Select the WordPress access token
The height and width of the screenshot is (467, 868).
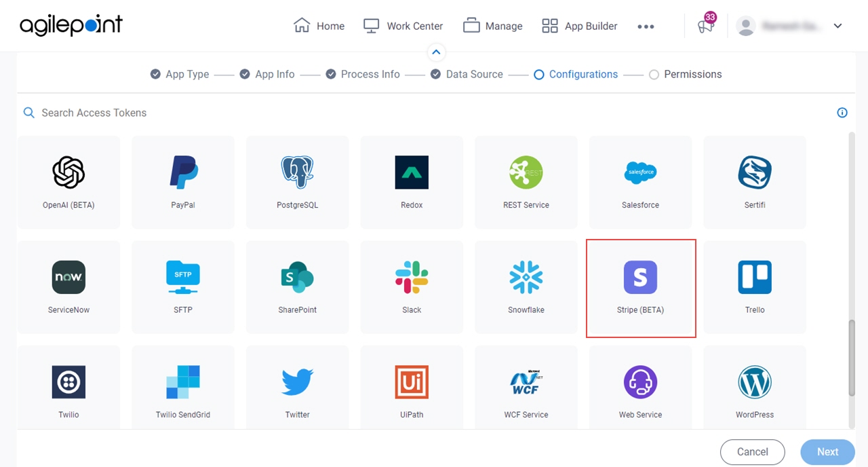point(755,387)
